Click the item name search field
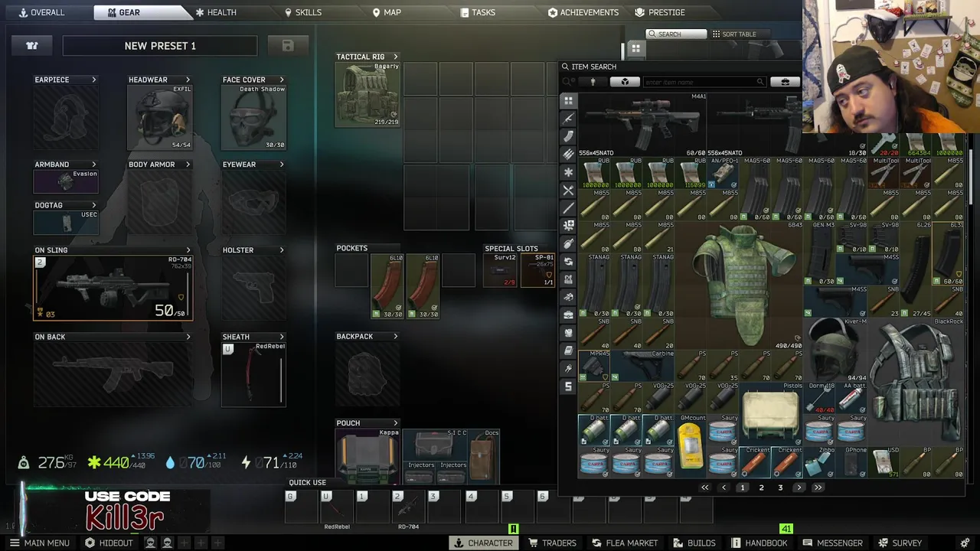This screenshot has height=551, width=980. 704,82
